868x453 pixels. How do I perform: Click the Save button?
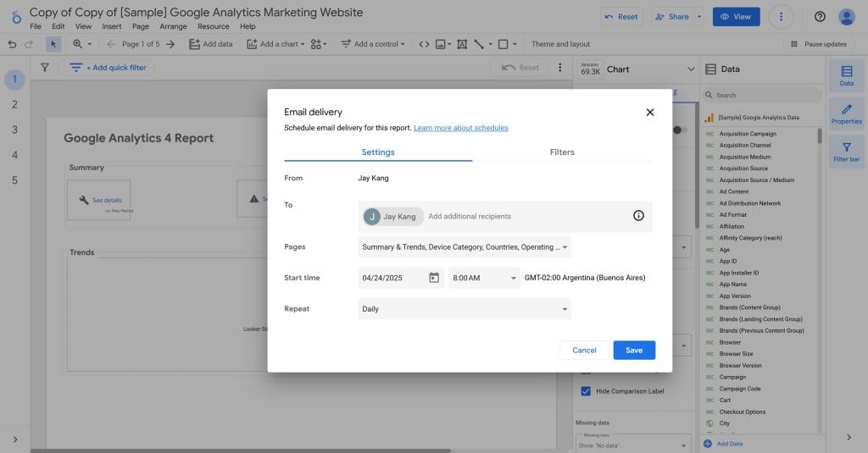(x=634, y=350)
